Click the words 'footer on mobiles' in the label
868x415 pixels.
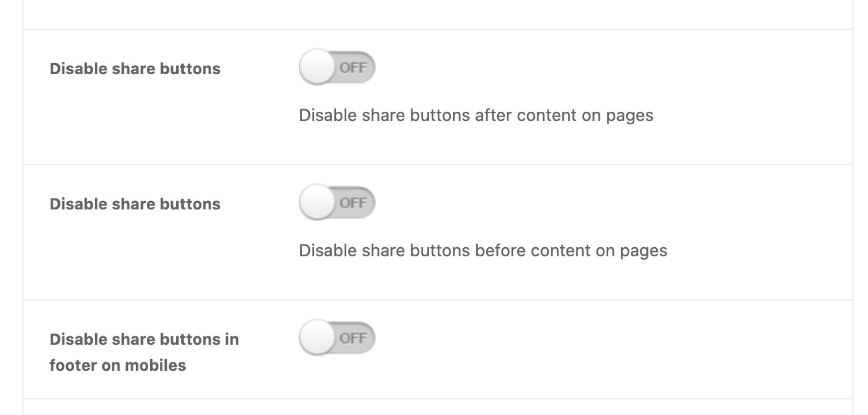click(118, 366)
